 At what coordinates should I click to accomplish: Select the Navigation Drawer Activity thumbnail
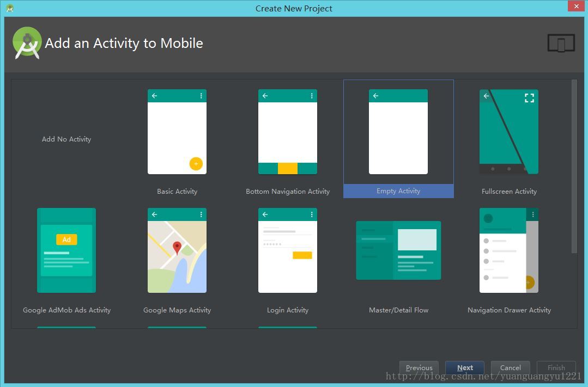pos(509,250)
